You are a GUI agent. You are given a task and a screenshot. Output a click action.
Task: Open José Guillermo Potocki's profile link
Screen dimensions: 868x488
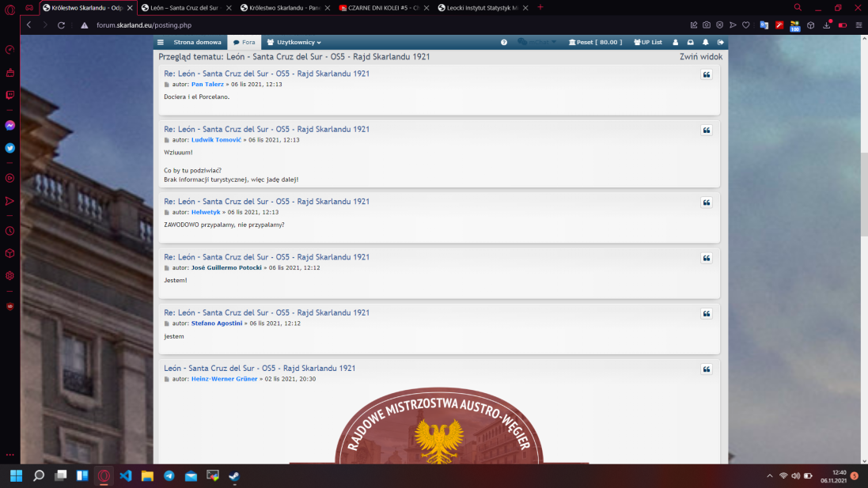226,268
